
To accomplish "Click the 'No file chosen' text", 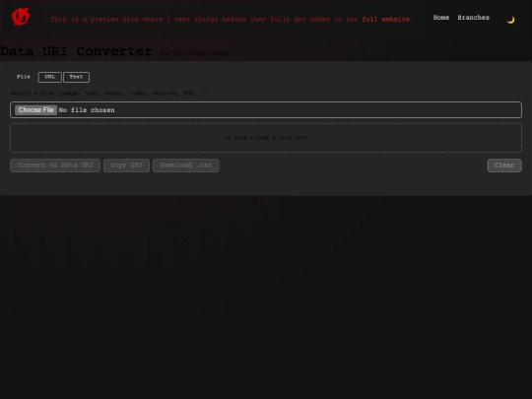I will (x=87, y=110).
